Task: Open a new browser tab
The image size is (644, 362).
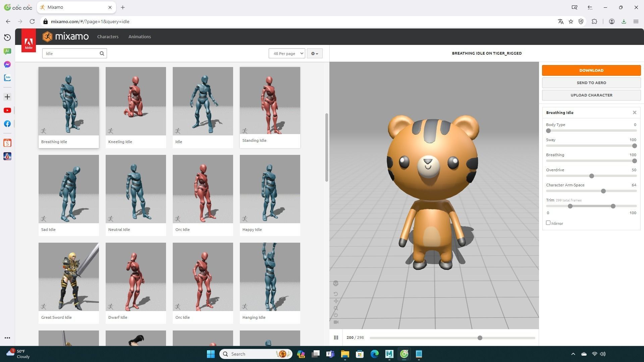Action: tap(123, 7)
